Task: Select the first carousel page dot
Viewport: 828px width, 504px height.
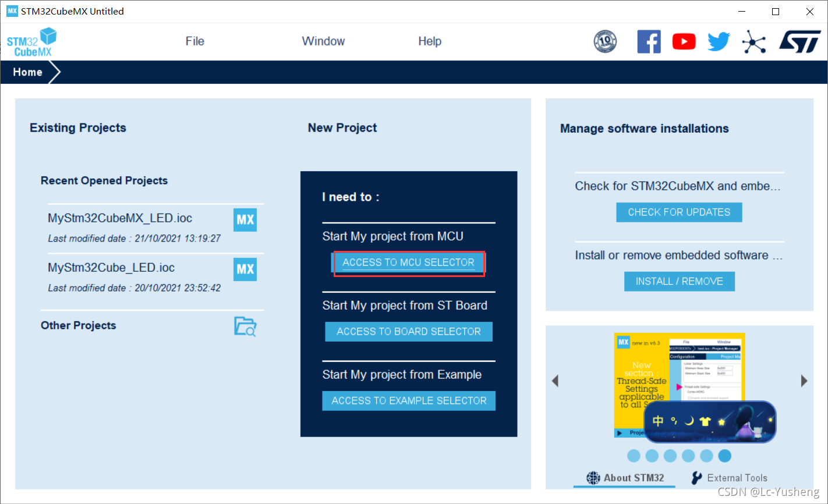Action: pyautogui.click(x=634, y=456)
